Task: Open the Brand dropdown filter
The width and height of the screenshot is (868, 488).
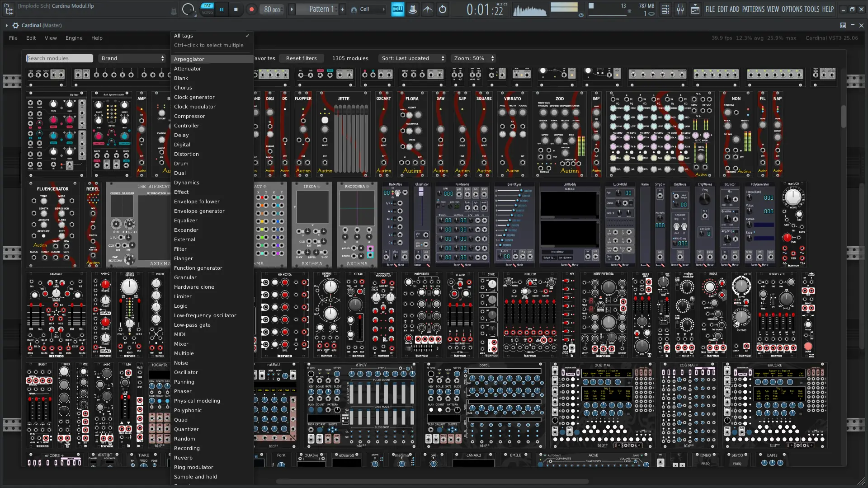Action: point(132,58)
